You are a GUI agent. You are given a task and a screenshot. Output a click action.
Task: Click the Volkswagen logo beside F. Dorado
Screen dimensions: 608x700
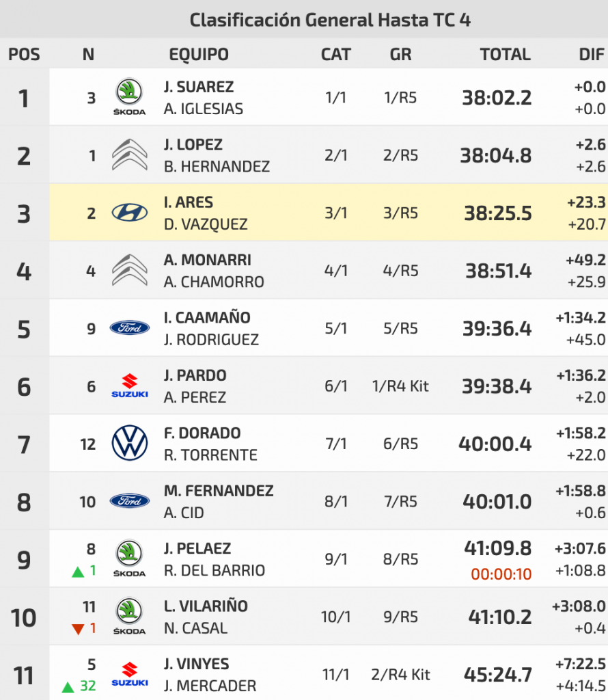coord(129,444)
